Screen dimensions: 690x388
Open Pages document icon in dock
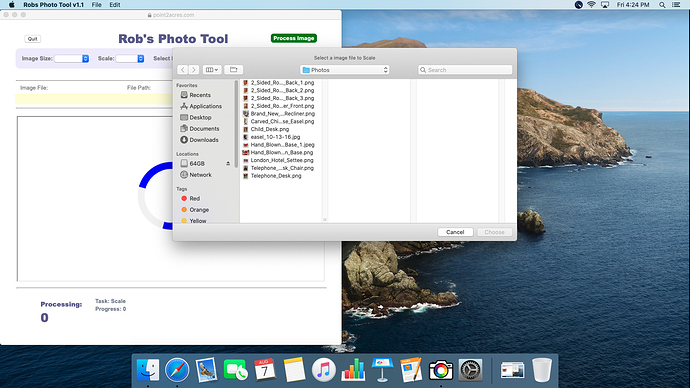point(411,370)
